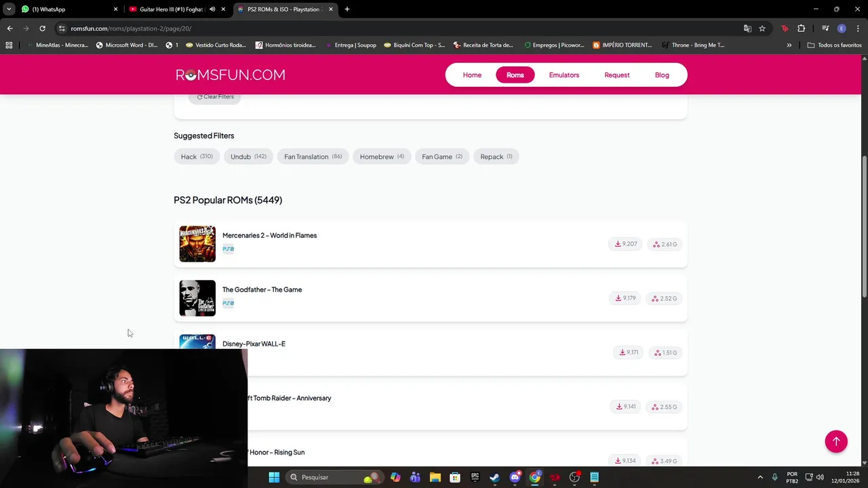Image resolution: width=868 pixels, height=488 pixels.
Task: Open the MineAtlas bookmark
Action: [57, 45]
